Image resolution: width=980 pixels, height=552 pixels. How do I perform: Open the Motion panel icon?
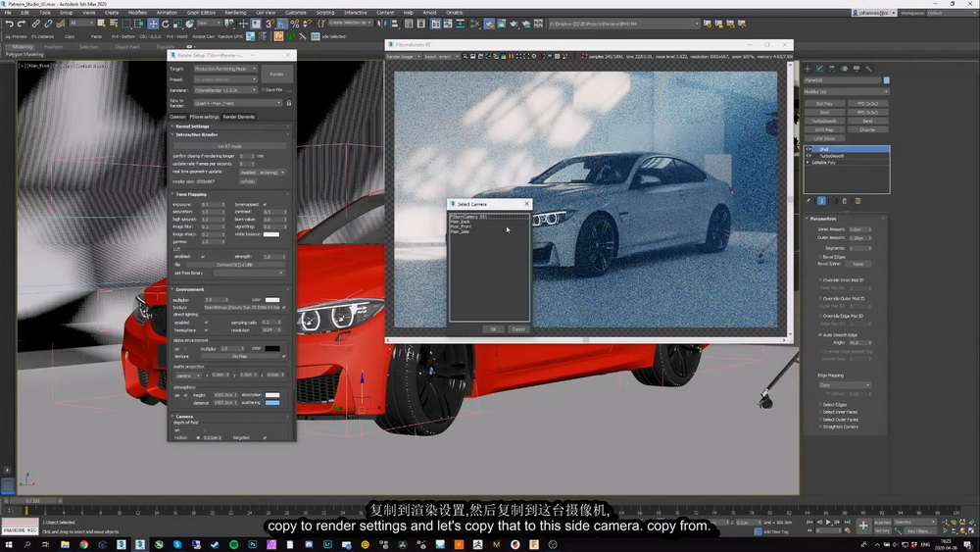tap(845, 69)
